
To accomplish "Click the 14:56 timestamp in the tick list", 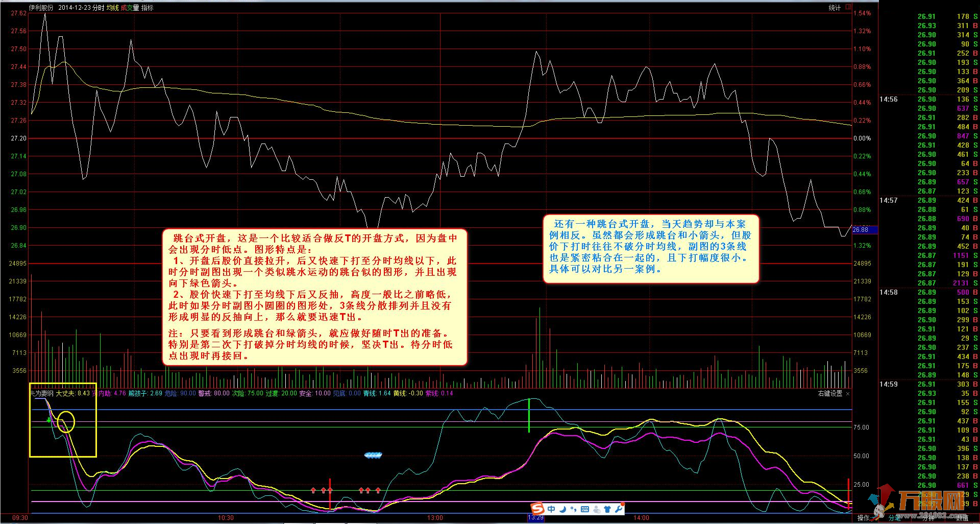I will point(888,99).
